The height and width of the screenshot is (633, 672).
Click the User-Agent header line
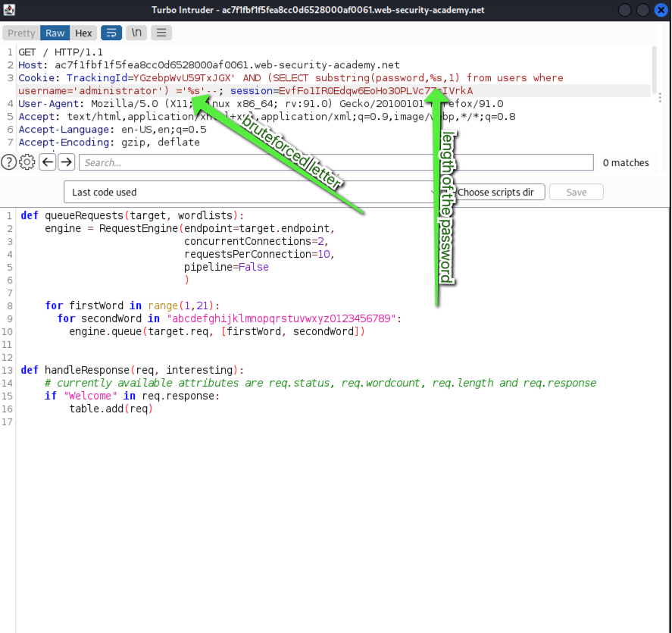pyautogui.click(x=261, y=104)
